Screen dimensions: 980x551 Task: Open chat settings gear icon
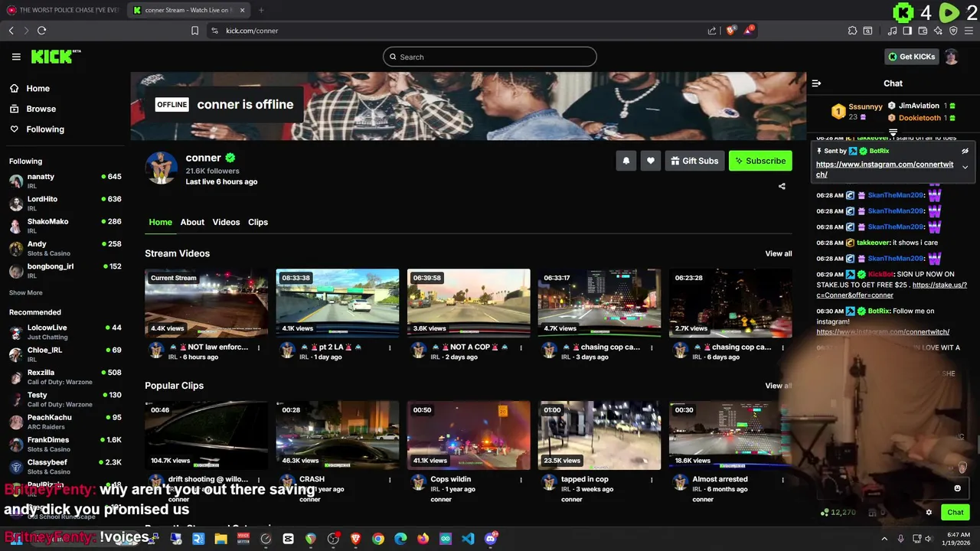[929, 513]
